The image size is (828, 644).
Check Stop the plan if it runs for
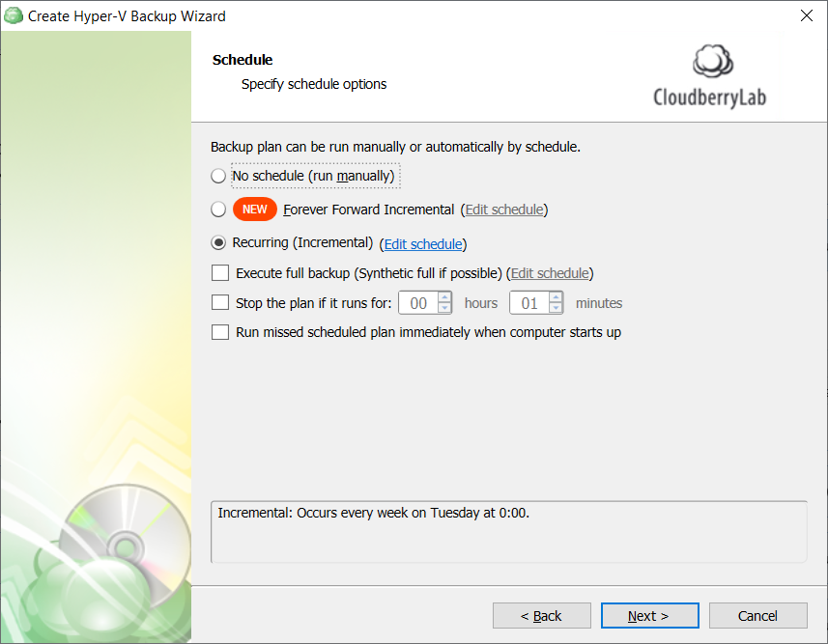[x=220, y=302]
